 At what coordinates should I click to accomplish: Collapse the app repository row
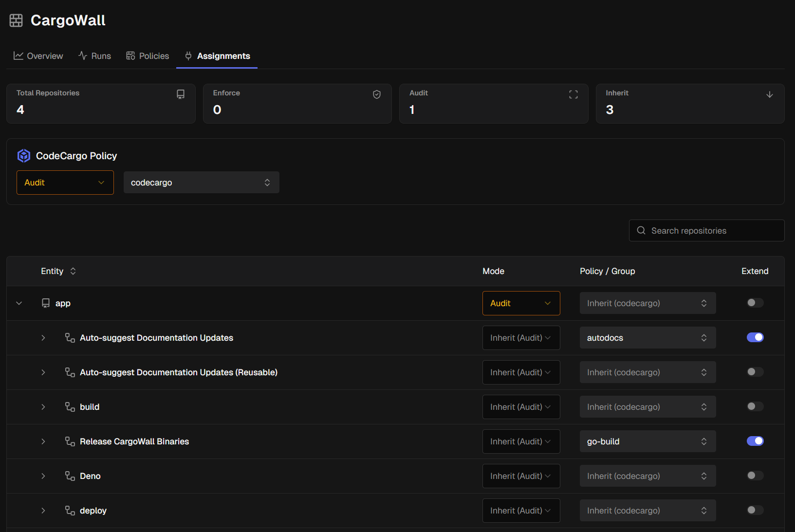point(19,303)
